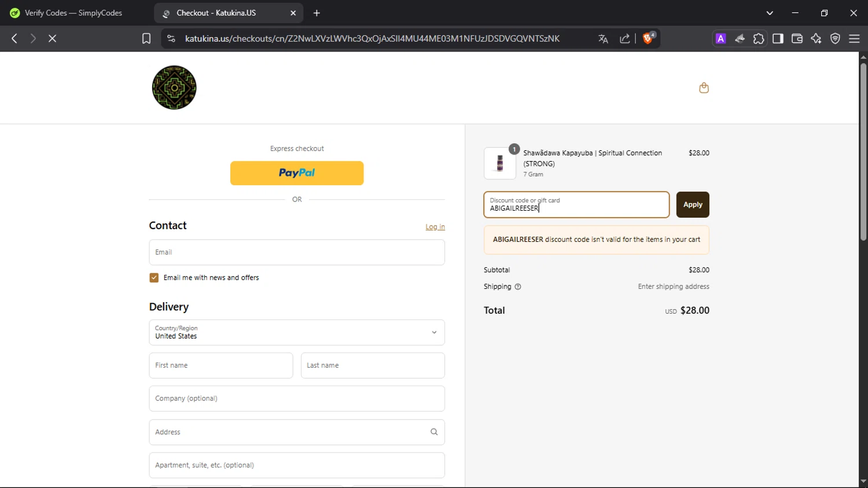Click the First name field

coord(221,365)
